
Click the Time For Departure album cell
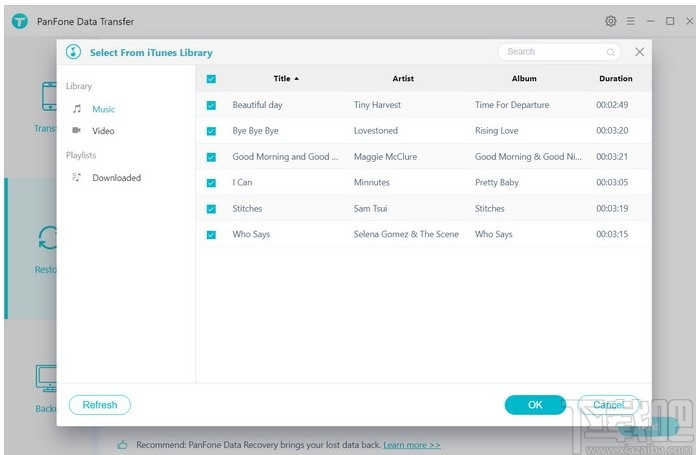(512, 105)
